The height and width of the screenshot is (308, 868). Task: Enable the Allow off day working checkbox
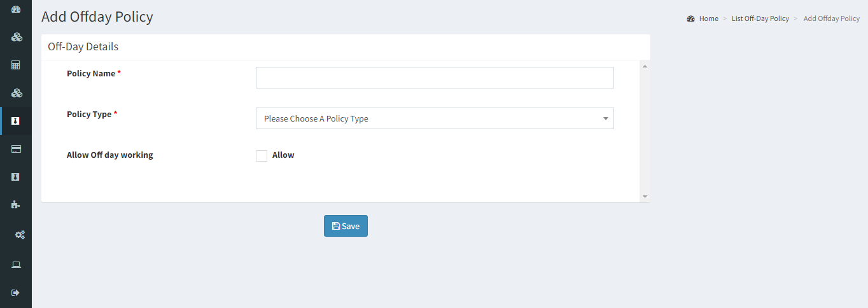pyautogui.click(x=262, y=156)
